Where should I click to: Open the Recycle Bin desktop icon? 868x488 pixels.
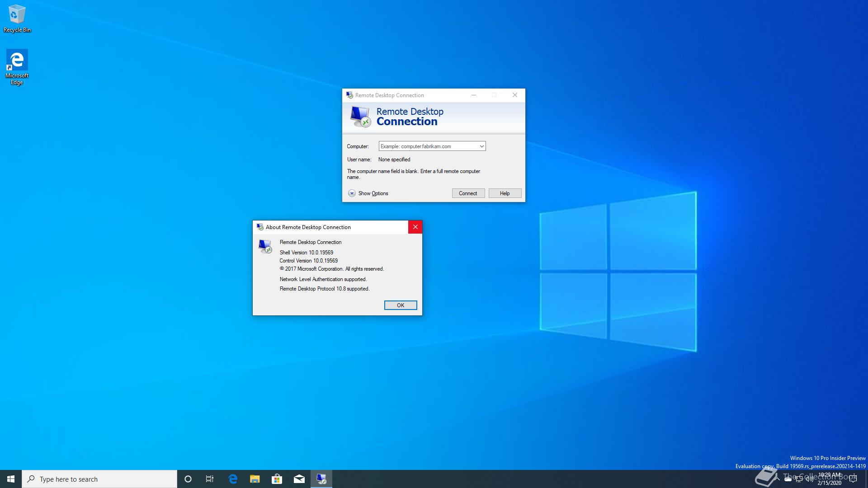17,19
